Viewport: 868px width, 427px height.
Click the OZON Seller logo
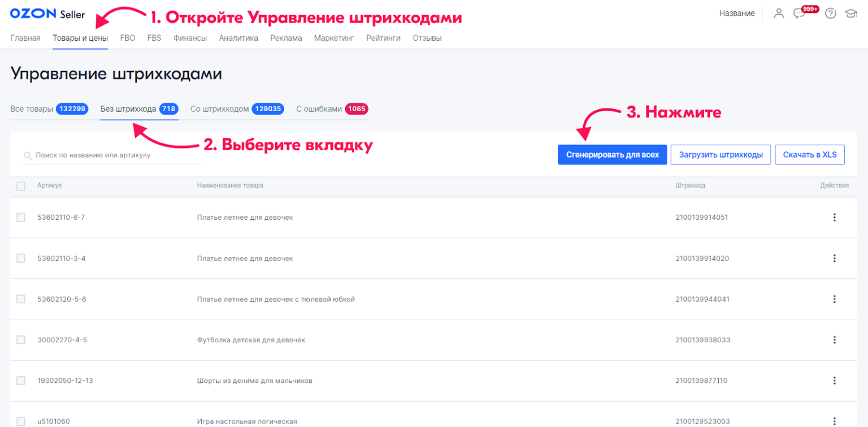click(x=47, y=13)
